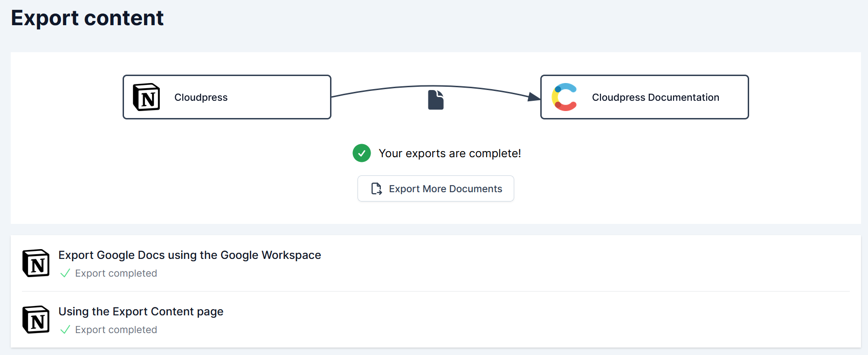Click the green success checkmark circle

click(x=362, y=153)
